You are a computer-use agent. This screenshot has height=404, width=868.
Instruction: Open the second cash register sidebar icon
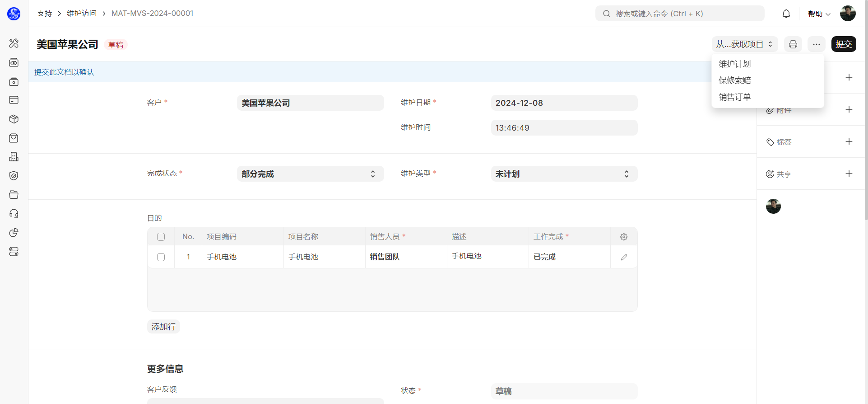coord(14,81)
